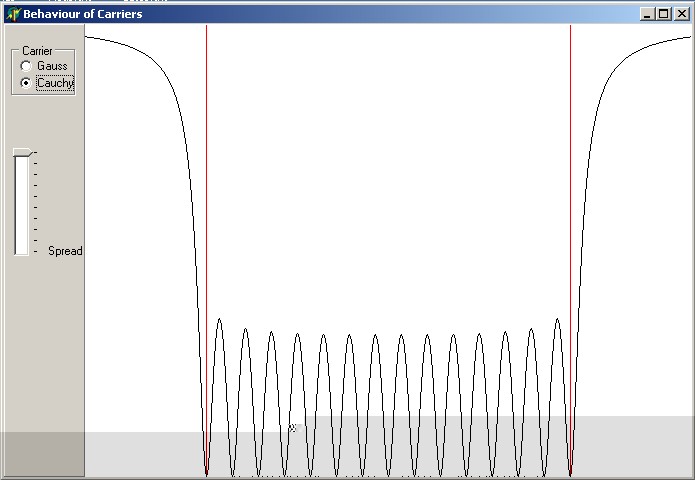Click the Gauss option label text
Image resolution: width=695 pixels, height=480 pixels.
tap(52, 66)
